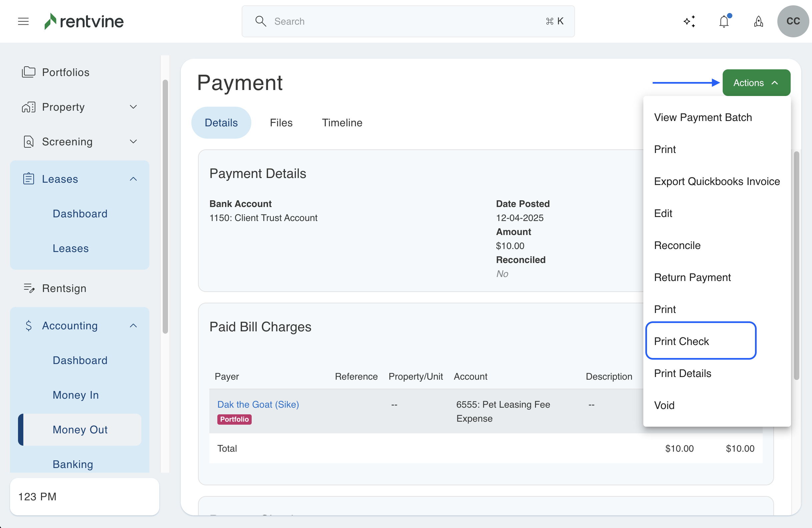Expand the Property sidebar section
Screen dimensions: 812x528
tap(133, 107)
